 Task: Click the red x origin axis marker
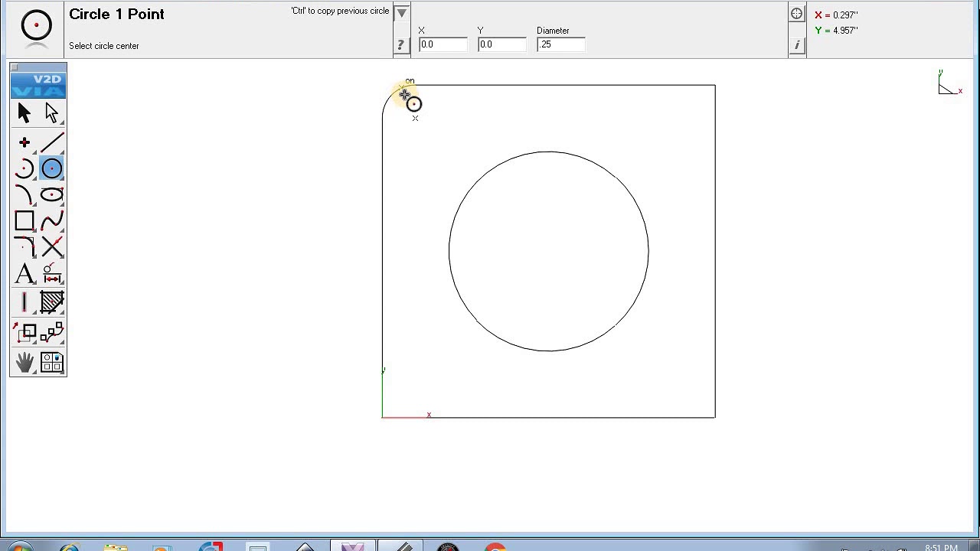(x=429, y=415)
